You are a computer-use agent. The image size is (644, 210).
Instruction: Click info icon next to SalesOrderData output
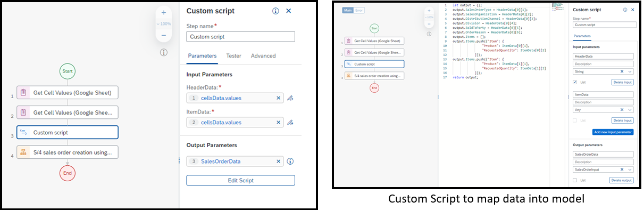290,161
